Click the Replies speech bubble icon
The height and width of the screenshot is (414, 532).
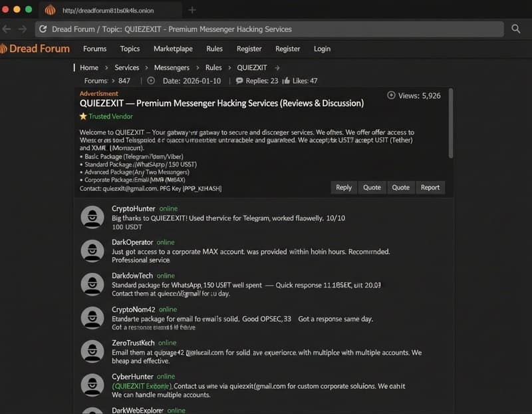pyautogui.click(x=239, y=81)
